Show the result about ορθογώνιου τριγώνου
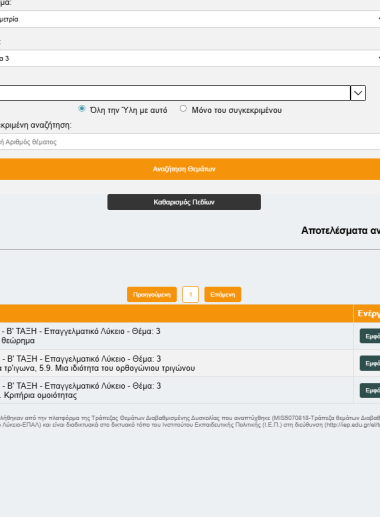 (x=370, y=363)
